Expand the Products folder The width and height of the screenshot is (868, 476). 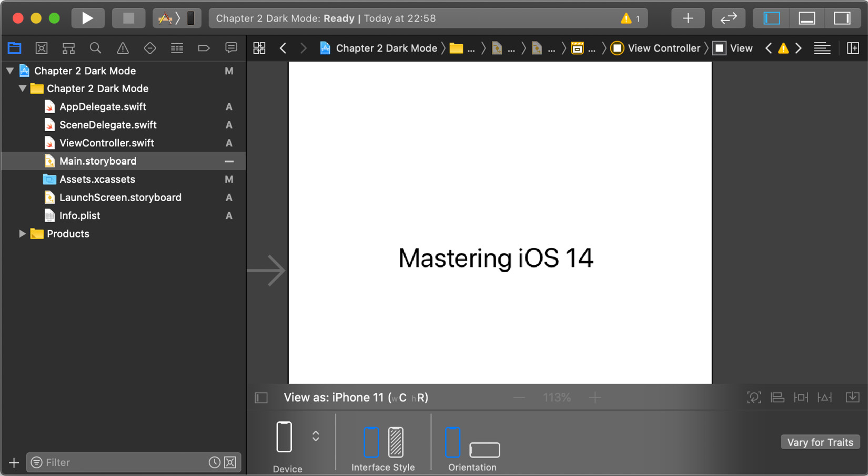(x=23, y=234)
